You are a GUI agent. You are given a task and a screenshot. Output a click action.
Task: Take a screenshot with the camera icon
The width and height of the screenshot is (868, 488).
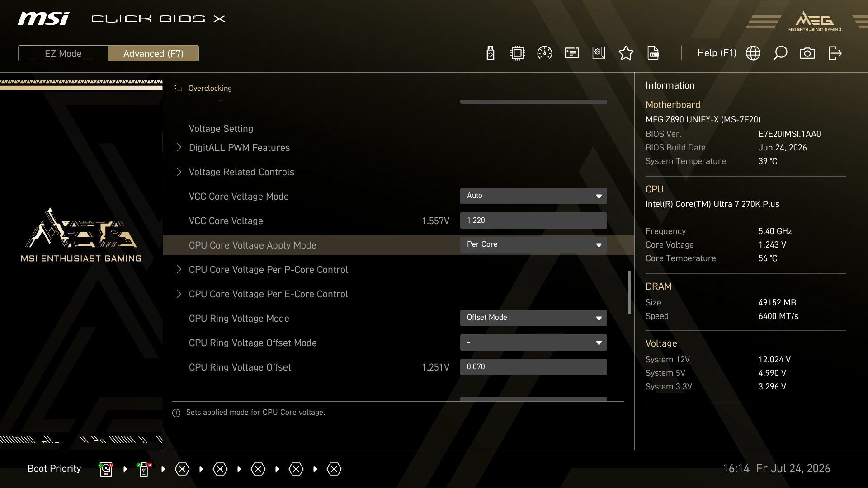click(807, 53)
